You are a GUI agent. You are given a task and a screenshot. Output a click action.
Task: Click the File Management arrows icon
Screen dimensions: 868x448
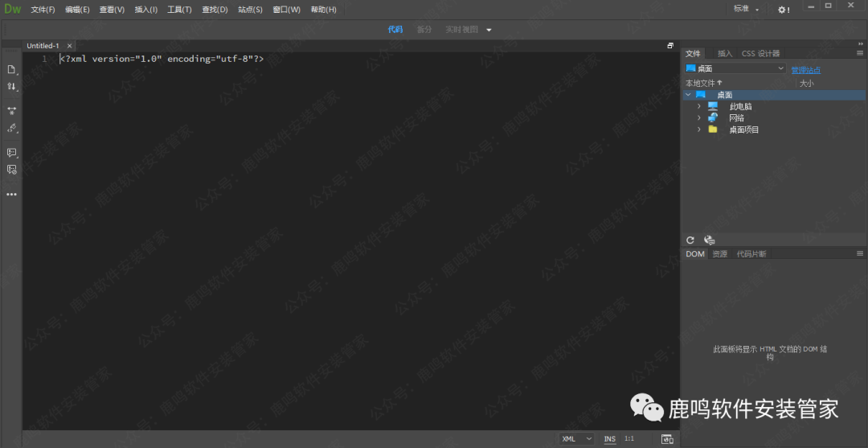coord(11,86)
